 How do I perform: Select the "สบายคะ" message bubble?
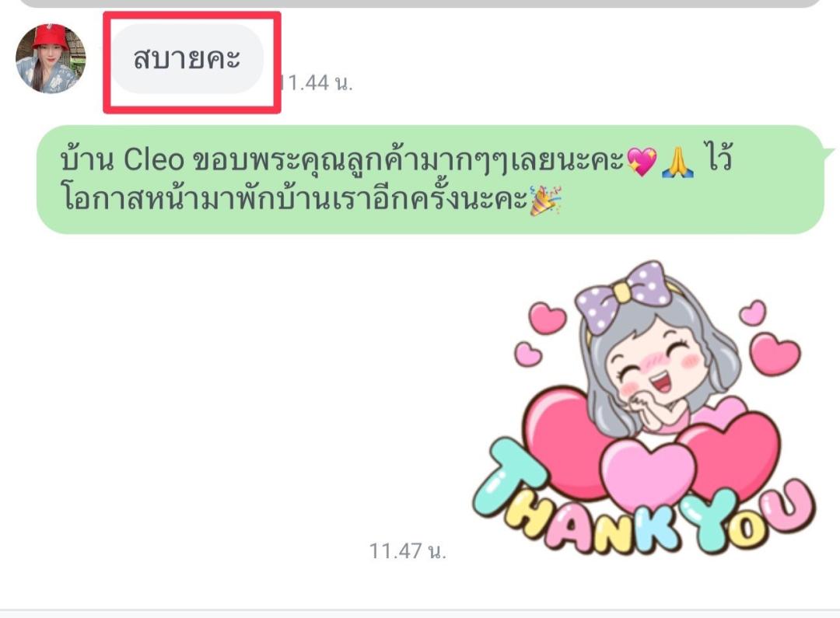tap(187, 58)
